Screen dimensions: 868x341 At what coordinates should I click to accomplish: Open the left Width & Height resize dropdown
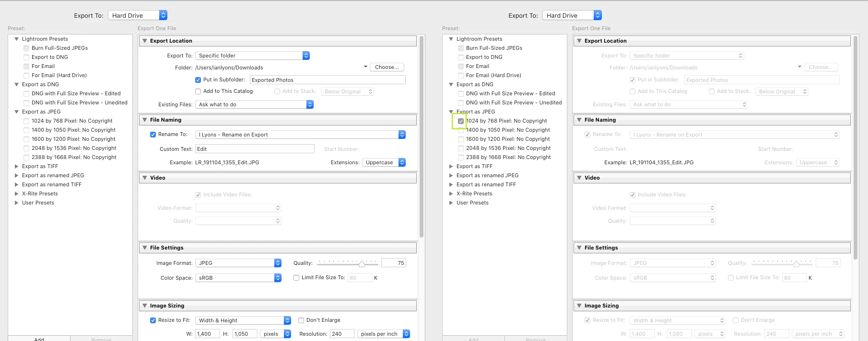point(243,320)
